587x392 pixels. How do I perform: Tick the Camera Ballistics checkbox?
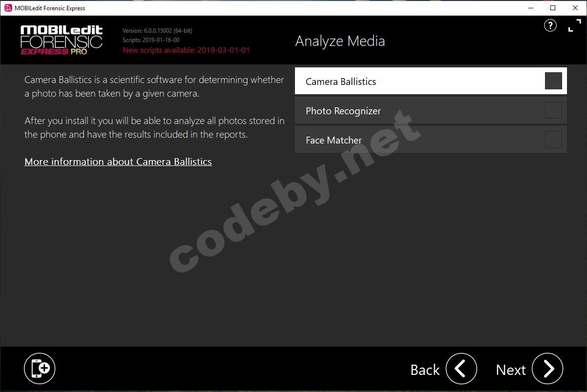pyautogui.click(x=553, y=81)
